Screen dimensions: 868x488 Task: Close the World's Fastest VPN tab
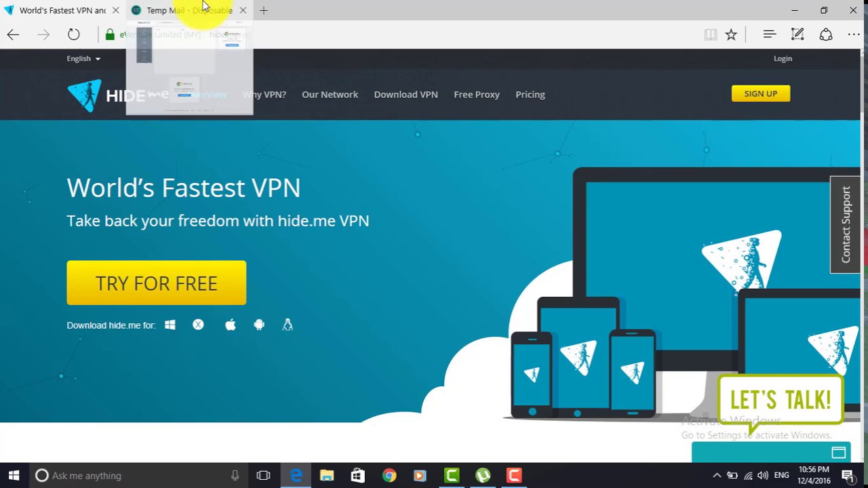coord(115,10)
